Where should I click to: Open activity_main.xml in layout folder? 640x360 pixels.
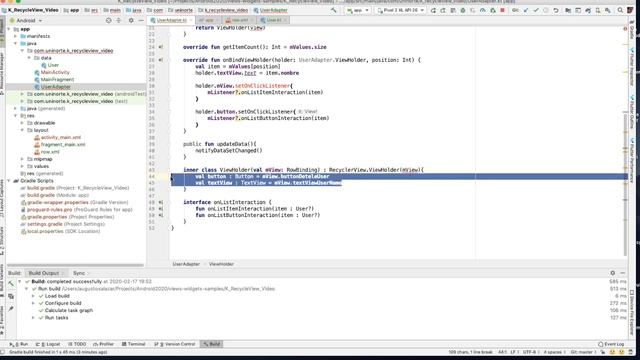(x=61, y=138)
